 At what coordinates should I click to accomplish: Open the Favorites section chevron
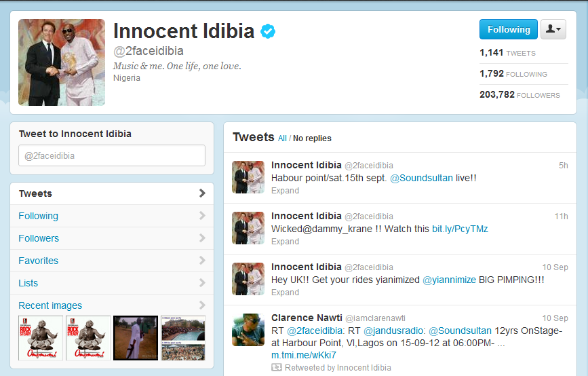tap(202, 261)
